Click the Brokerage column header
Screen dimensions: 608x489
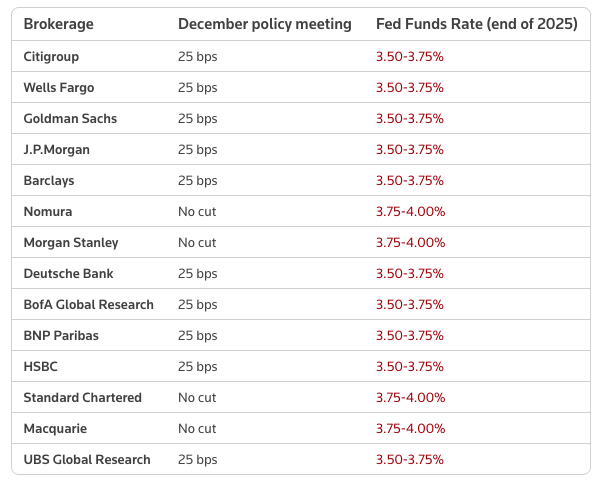(57, 24)
